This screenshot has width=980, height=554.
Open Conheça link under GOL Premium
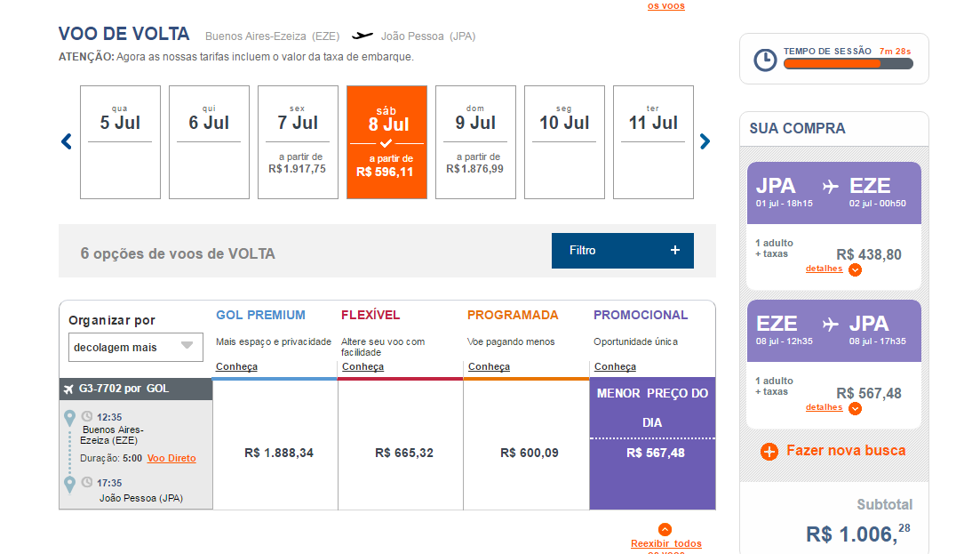237,367
